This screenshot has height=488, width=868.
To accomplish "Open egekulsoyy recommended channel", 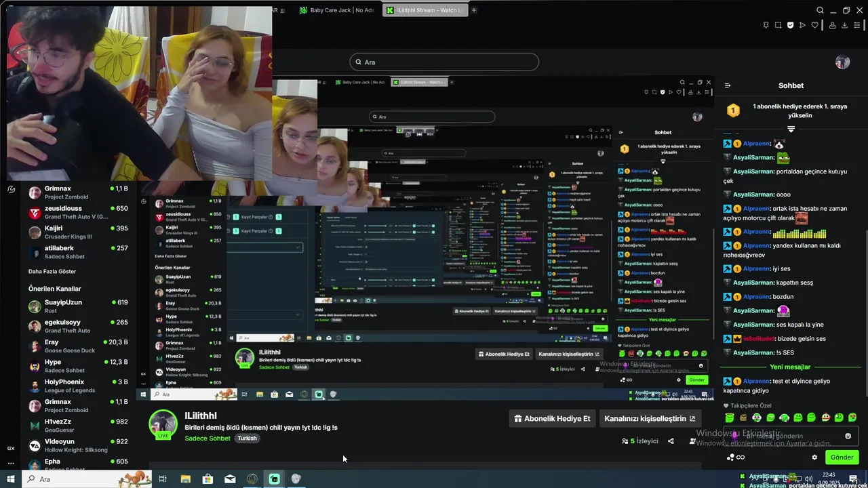I will click(78, 326).
